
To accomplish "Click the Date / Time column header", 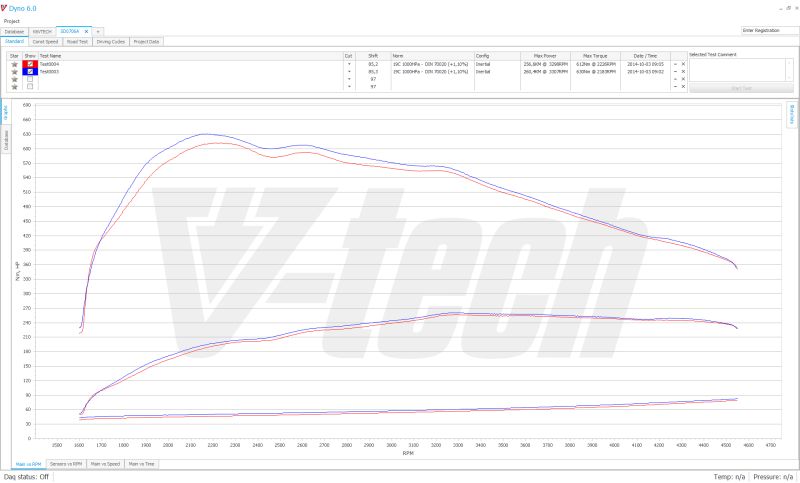I will coord(645,56).
